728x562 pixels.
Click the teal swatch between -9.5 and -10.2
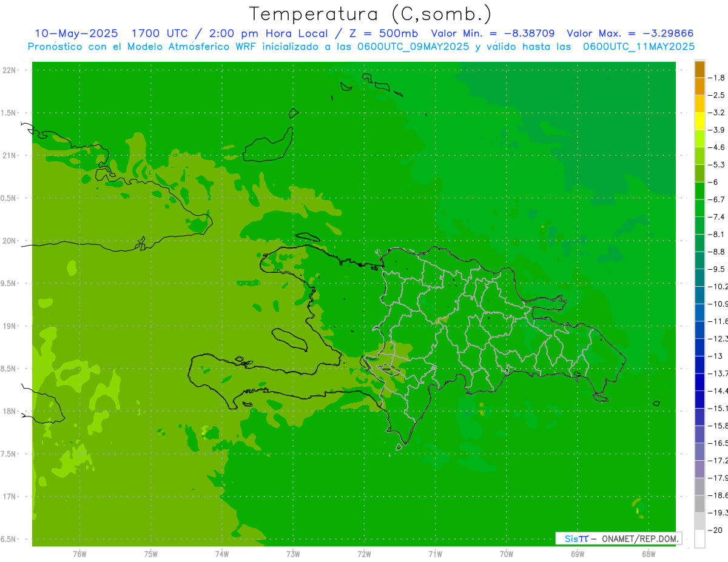click(699, 278)
